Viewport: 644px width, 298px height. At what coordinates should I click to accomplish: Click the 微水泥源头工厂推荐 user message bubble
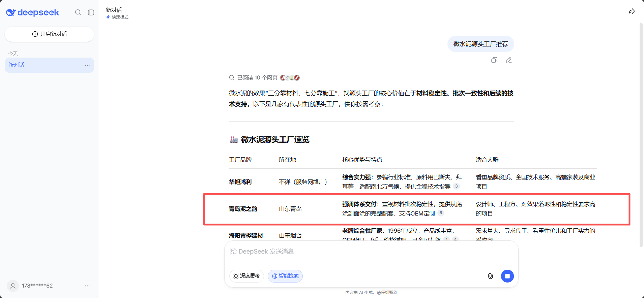click(x=481, y=44)
